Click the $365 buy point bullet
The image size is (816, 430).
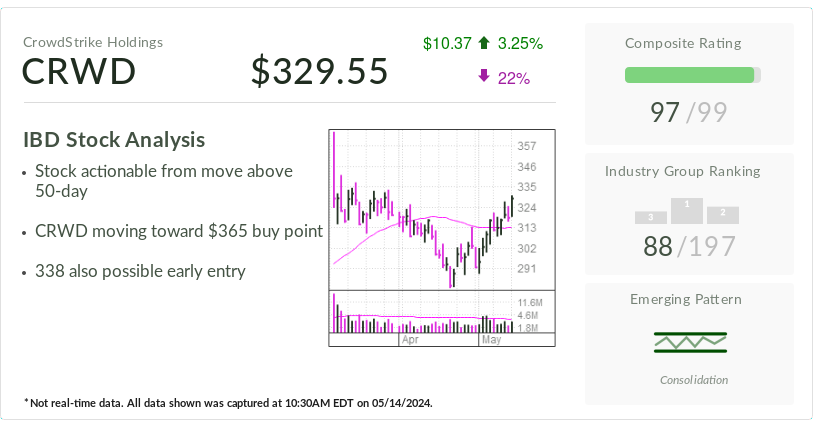(x=178, y=231)
